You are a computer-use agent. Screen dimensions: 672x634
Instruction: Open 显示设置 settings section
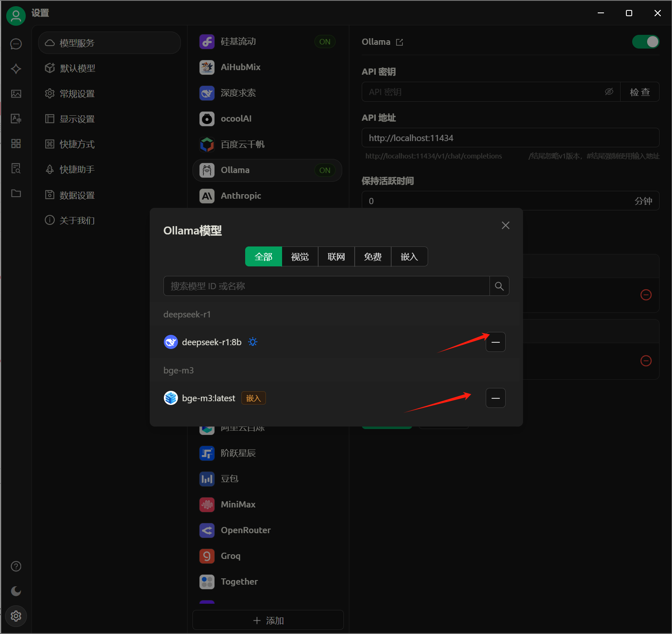110,119
